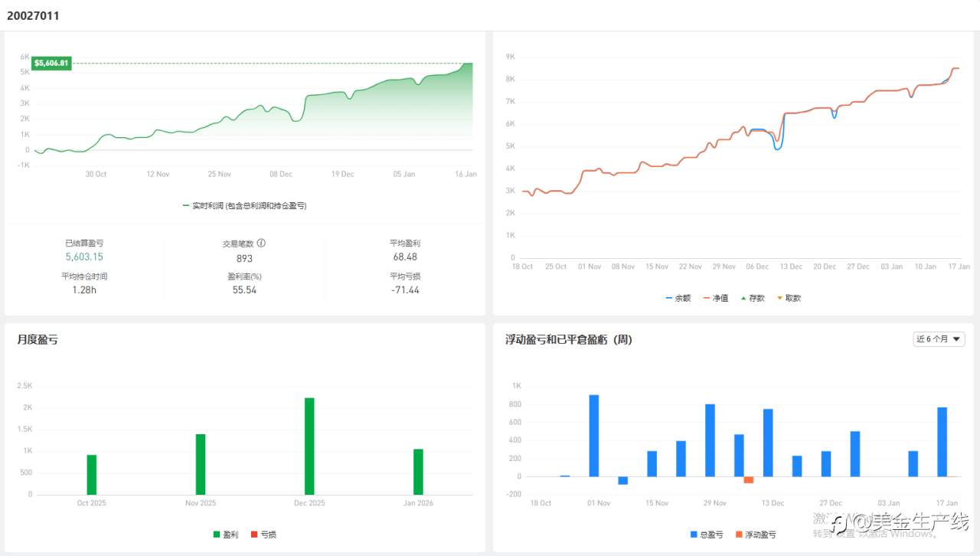980x556 pixels.
Task: Select the Oct 2025 monthly profit bar
Action: [92, 475]
